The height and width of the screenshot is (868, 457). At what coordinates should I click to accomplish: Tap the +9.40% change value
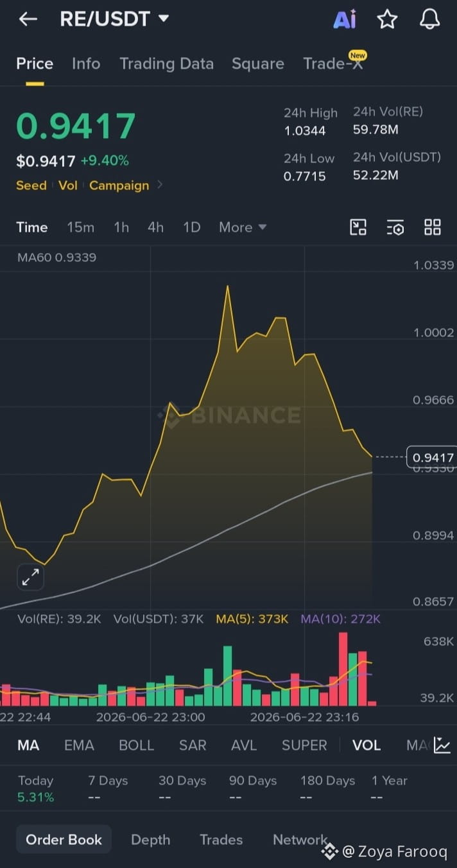(x=105, y=161)
